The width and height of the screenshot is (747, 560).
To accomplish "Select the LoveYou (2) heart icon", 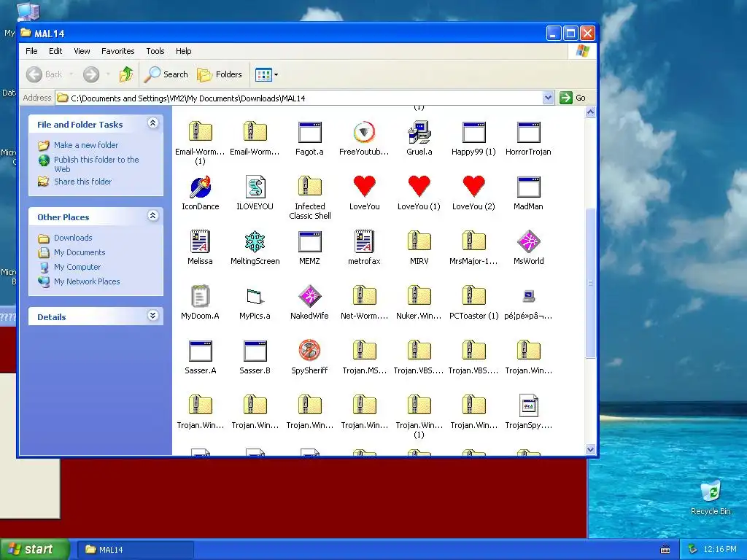I will click(473, 187).
